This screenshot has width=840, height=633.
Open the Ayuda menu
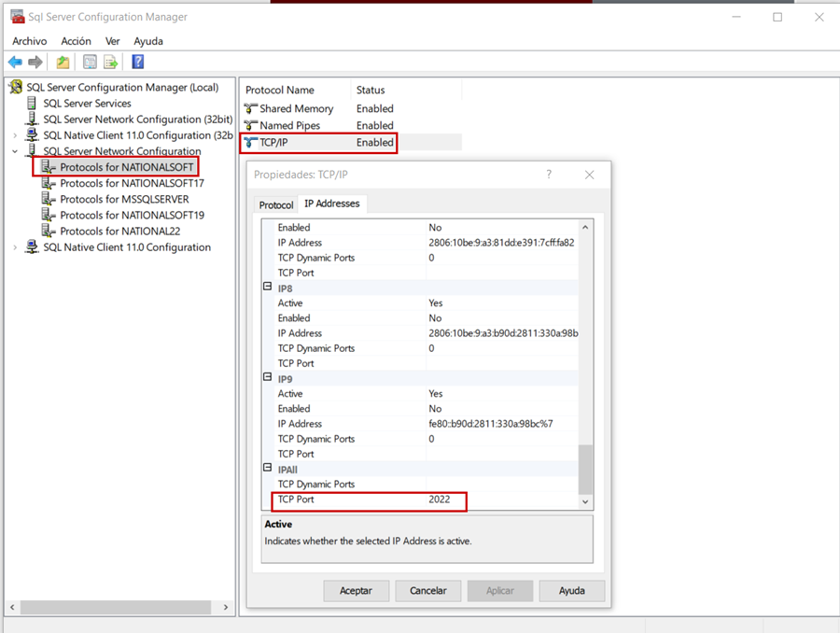[x=148, y=41]
